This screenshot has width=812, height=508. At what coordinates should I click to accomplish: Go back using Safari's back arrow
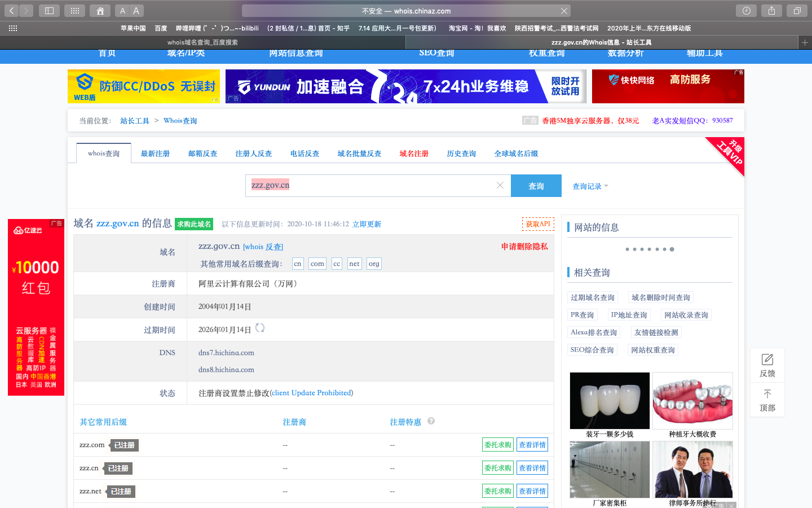coord(11,11)
